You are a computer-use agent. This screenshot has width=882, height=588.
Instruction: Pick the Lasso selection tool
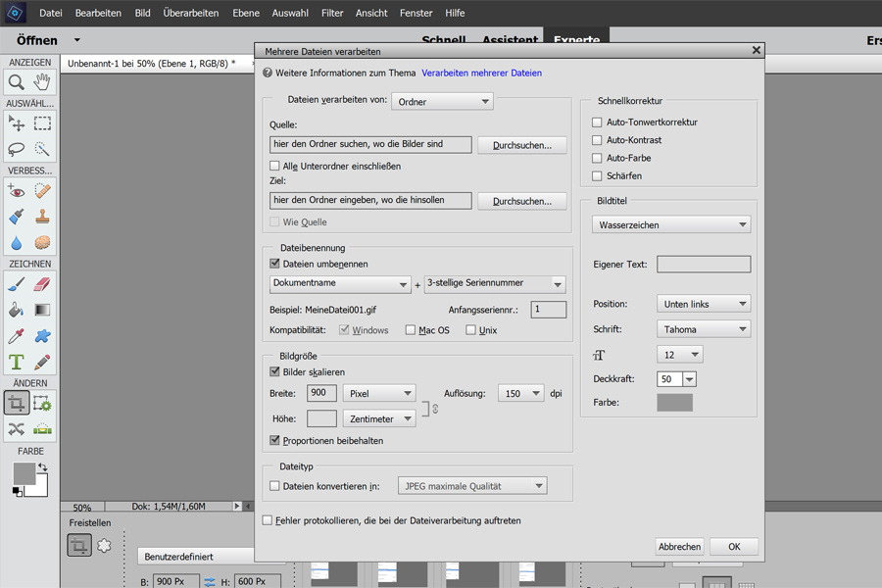pyautogui.click(x=17, y=149)
